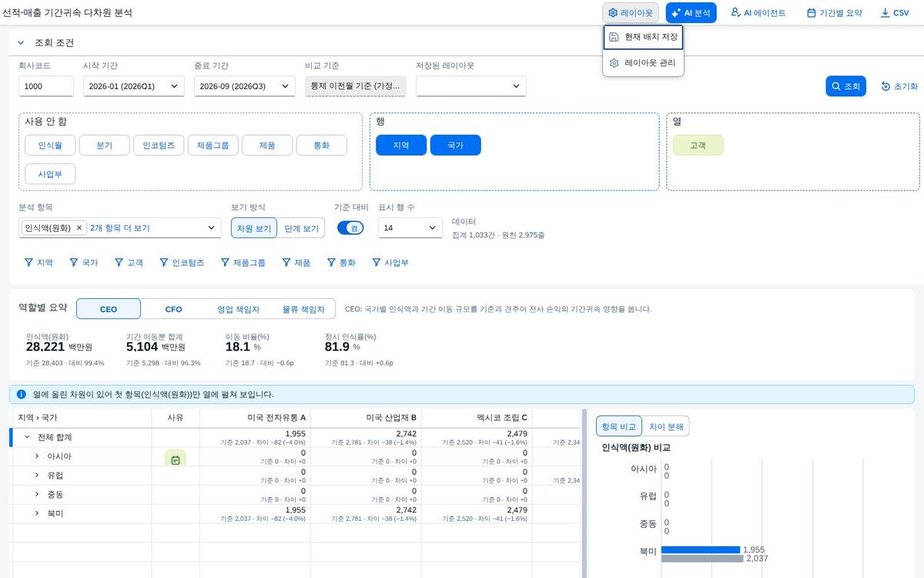Switch to the 차이 분해 chart tab
The height and width of the screenshot is (578, 924).
666,426
